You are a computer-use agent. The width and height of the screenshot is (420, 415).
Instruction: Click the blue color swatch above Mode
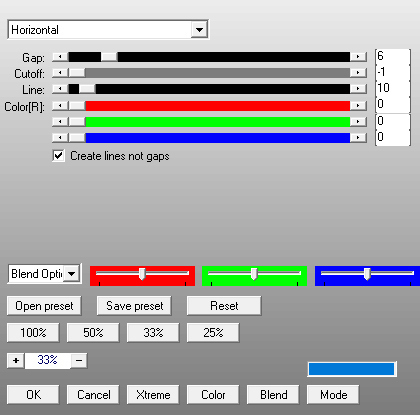coord(352,369)
